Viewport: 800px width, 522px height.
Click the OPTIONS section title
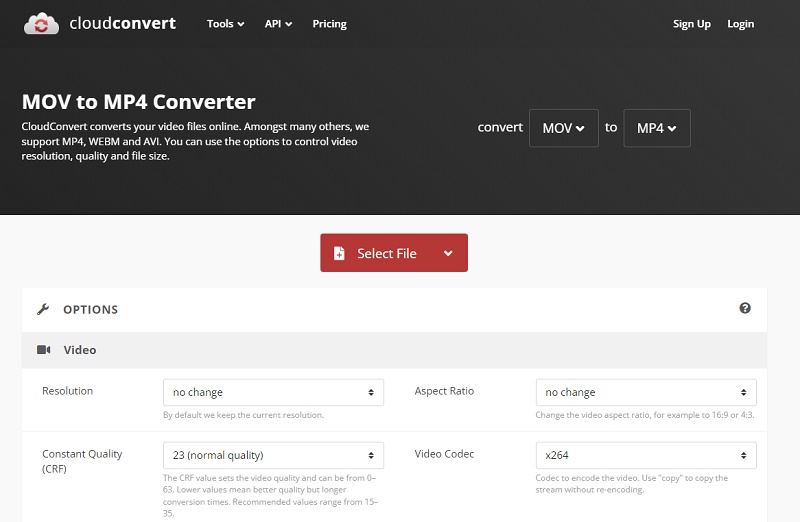coord(90,310)
